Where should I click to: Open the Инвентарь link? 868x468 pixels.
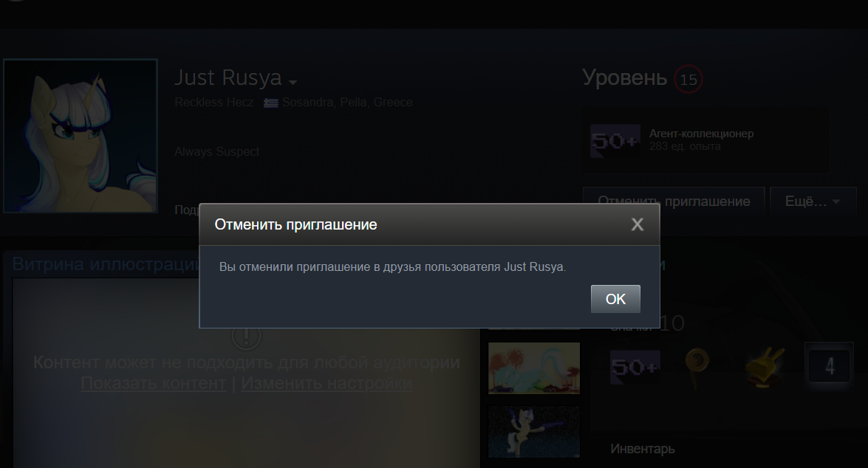[x=642, y=449]
